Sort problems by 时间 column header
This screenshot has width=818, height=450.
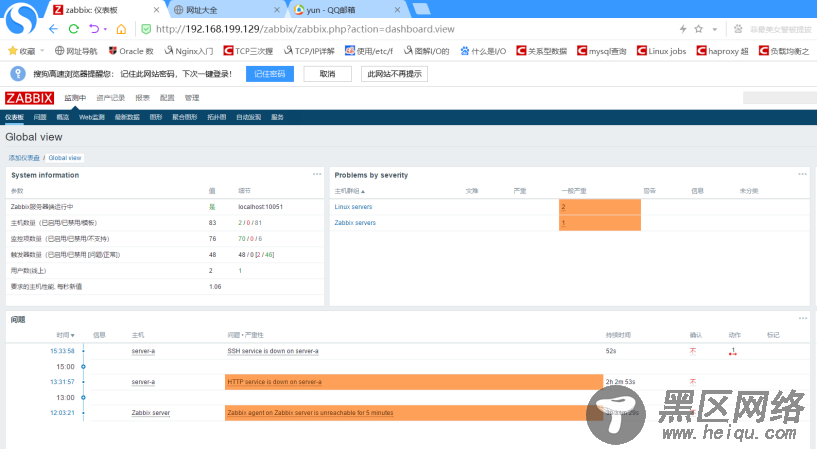66,335
